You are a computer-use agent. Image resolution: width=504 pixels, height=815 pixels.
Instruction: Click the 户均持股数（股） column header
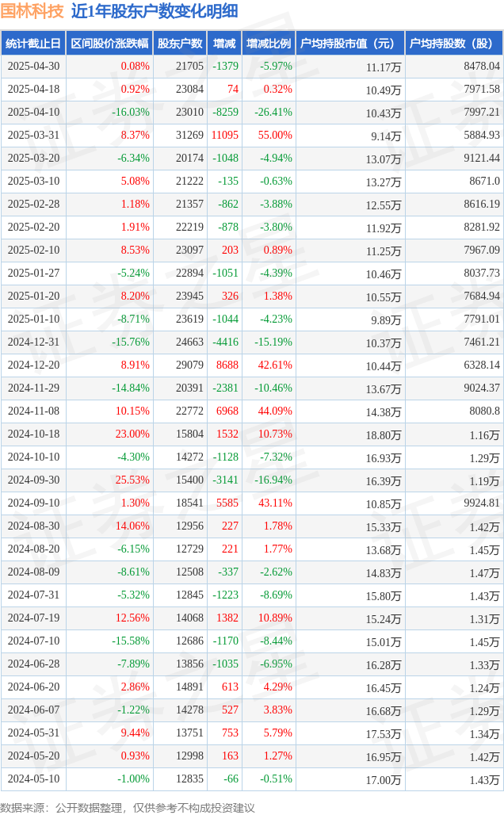pyautogui.click(x=453, y=43)
